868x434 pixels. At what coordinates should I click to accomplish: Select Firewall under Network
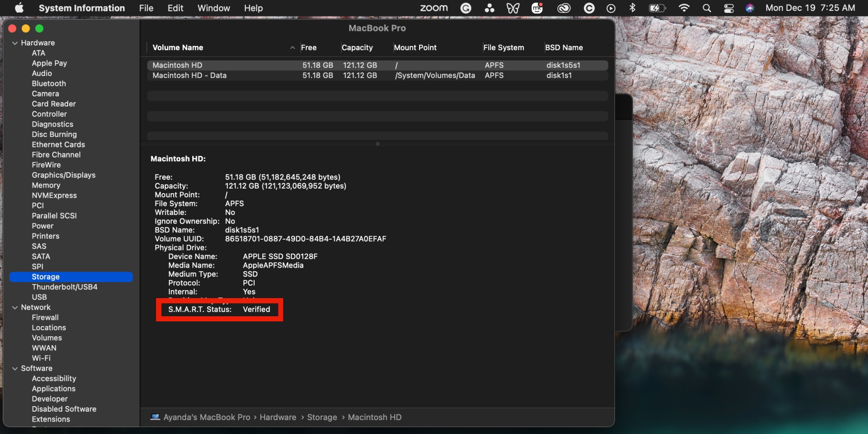pyautogui.click(x=45, y=318)
